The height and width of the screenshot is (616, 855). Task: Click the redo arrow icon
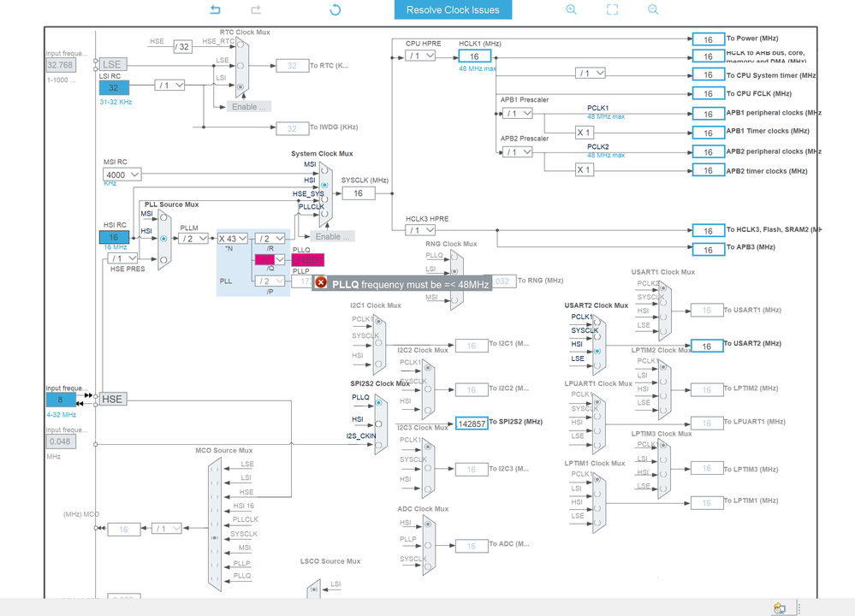(x=256, y=9)
